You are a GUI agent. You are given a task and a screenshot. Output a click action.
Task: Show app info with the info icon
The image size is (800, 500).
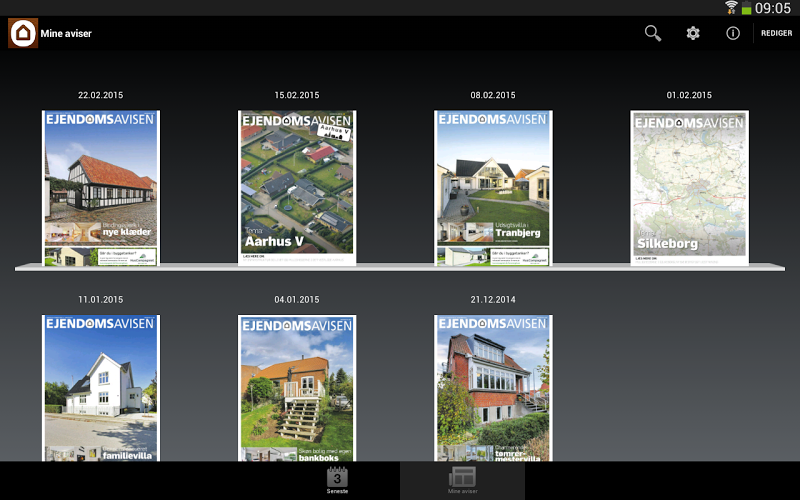(733, 33)
